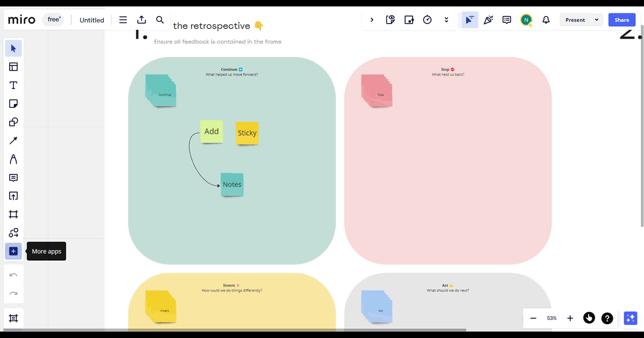Open the Miro AI sparkle button
Viewport: 644px width, 338px height.
[x=630, y=318]
